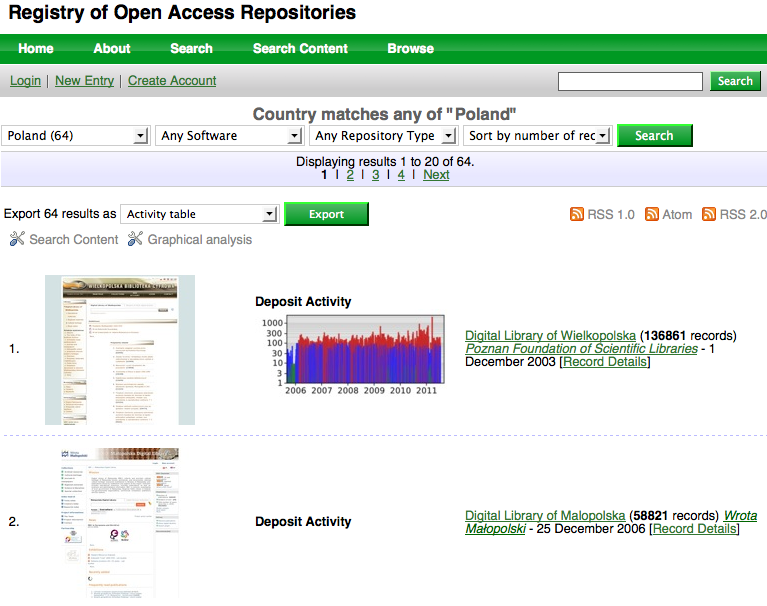767x606 pixels.
Task: Open the Browse menu item
Action: (x=410, y=48)
